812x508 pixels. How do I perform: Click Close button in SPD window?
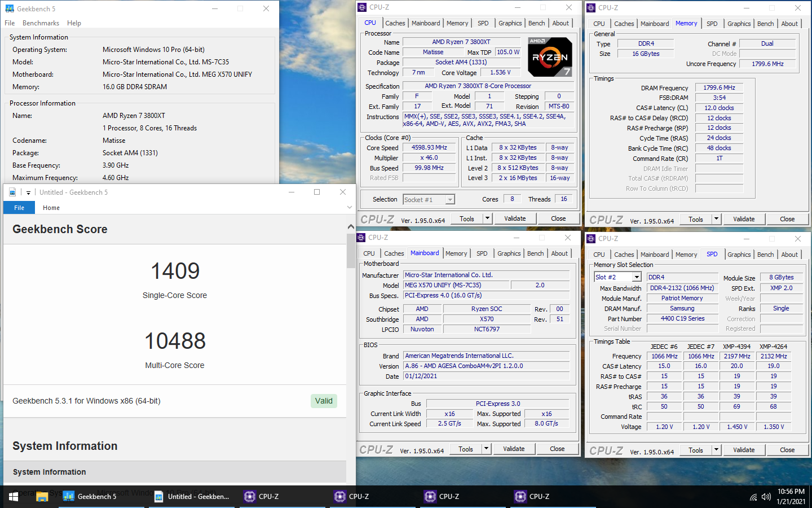click(787, 450)
